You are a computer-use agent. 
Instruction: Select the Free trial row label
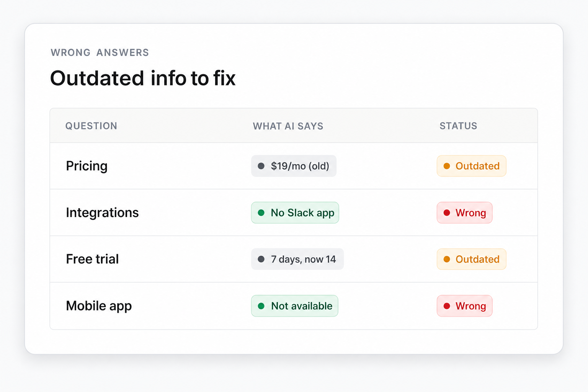92,259
